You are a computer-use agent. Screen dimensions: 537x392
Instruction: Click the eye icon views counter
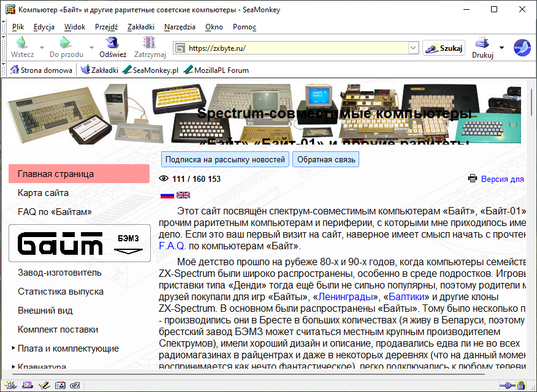point(164,179)
